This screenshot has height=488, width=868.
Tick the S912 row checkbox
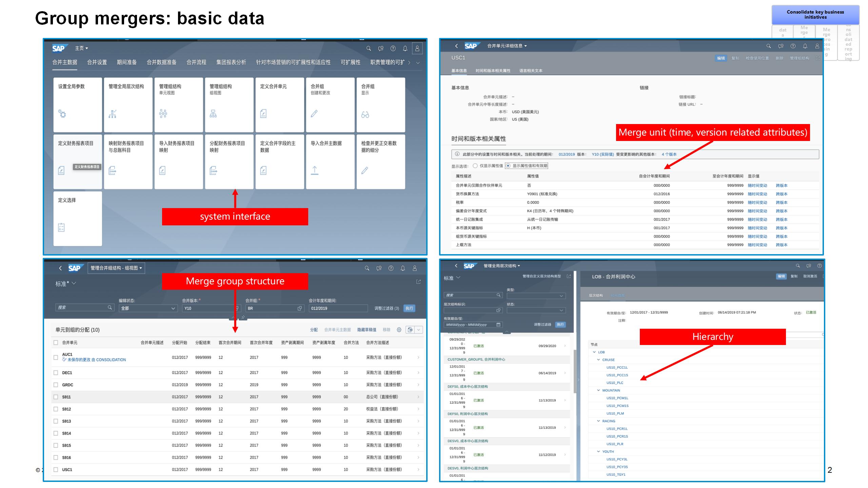[x=56, y=409]
